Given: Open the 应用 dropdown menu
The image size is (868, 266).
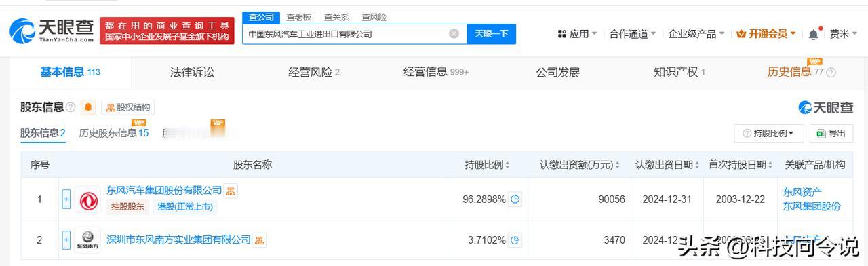Looking at the screenshot, I should (x=577, y=34).
